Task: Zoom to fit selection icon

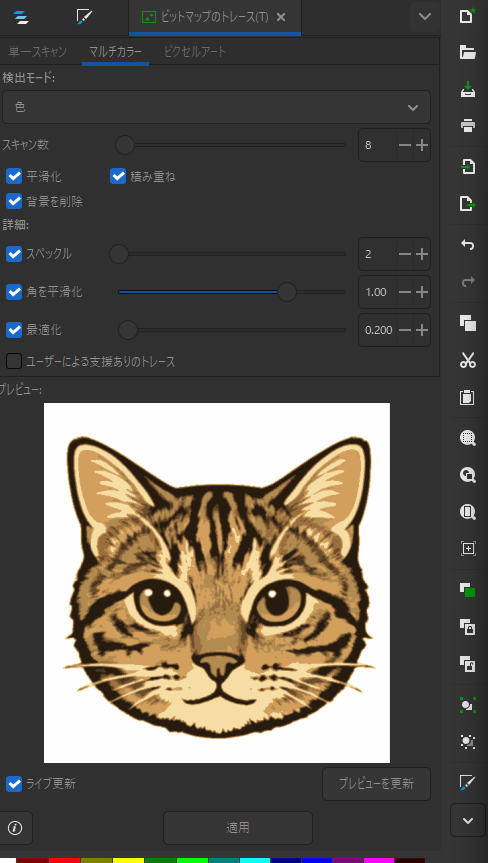Action: click(x=467, y=439)
